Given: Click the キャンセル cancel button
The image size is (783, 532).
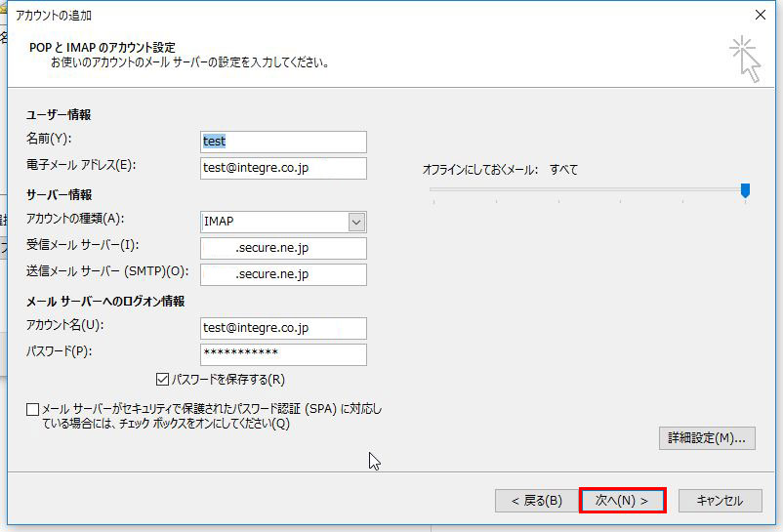Looking at the screenshot, I should tap(721, 501).
